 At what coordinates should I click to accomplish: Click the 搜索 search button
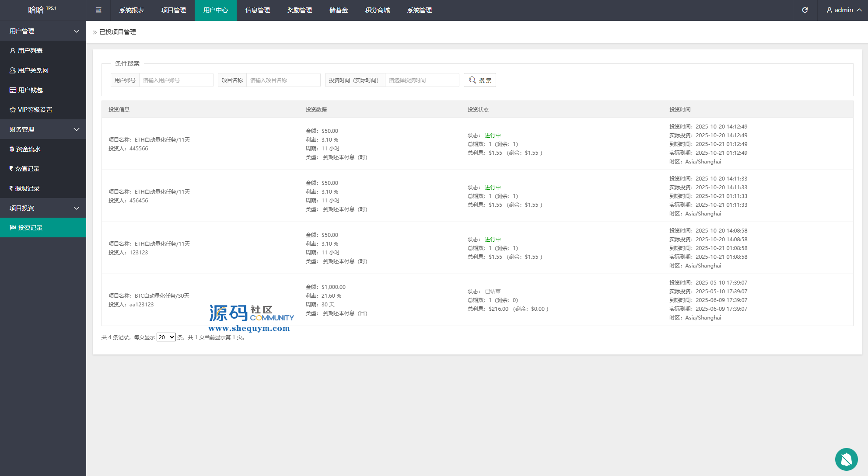pyautogui.click(x=479, y=80)
